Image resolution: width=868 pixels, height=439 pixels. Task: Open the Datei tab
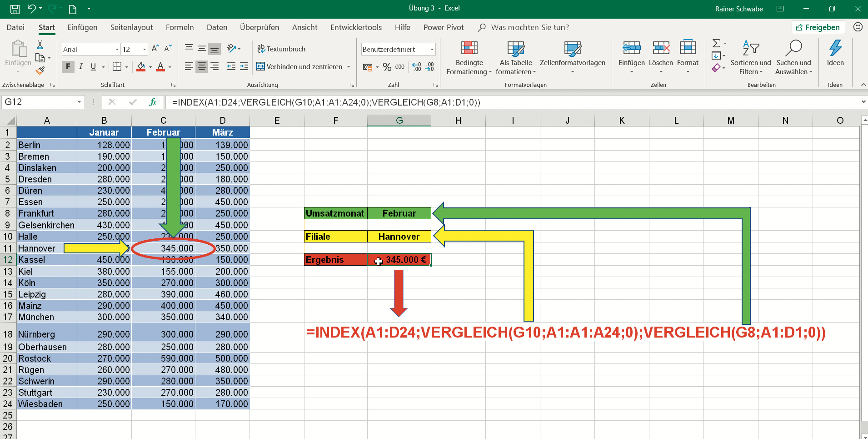(x=15, y=27)
